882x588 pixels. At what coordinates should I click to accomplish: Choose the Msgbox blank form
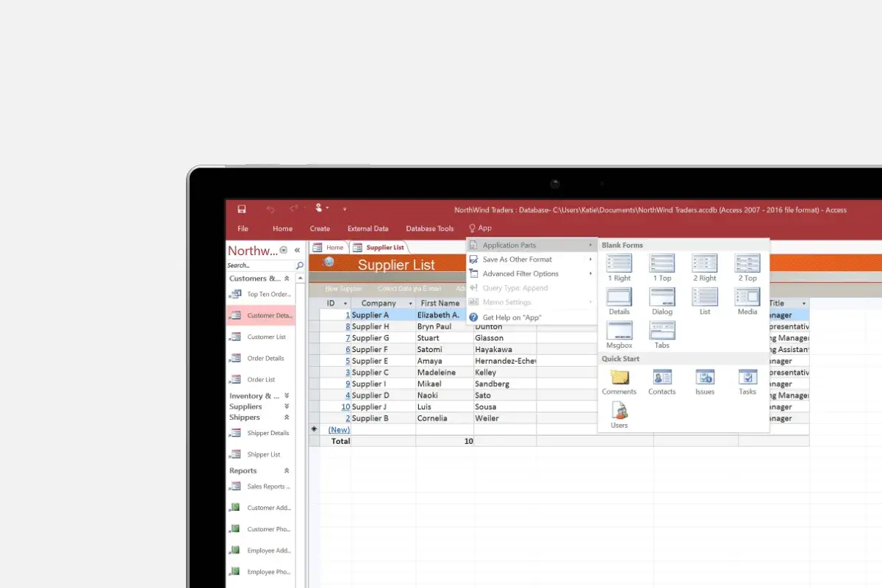(x=619, y=335)
